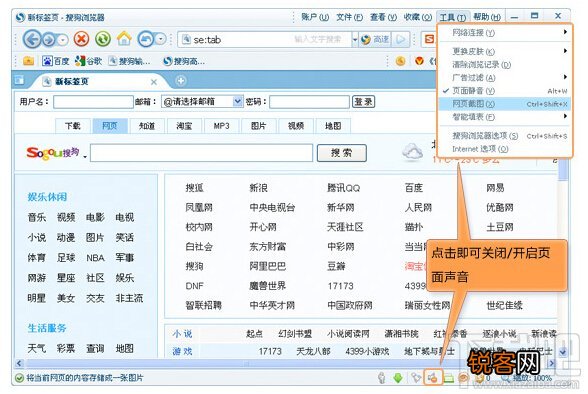Click the green printer-like icon in status bar

click(x=449, y=378)
